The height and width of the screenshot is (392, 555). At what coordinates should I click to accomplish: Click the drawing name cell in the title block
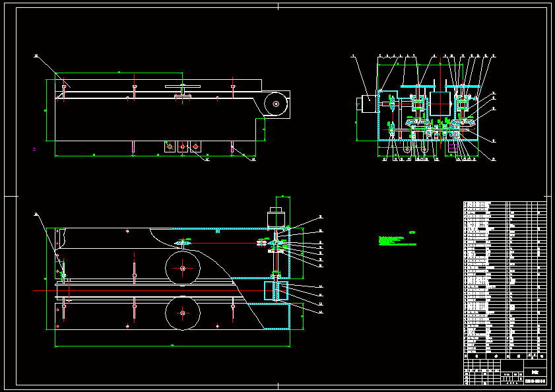coord(535,372)
